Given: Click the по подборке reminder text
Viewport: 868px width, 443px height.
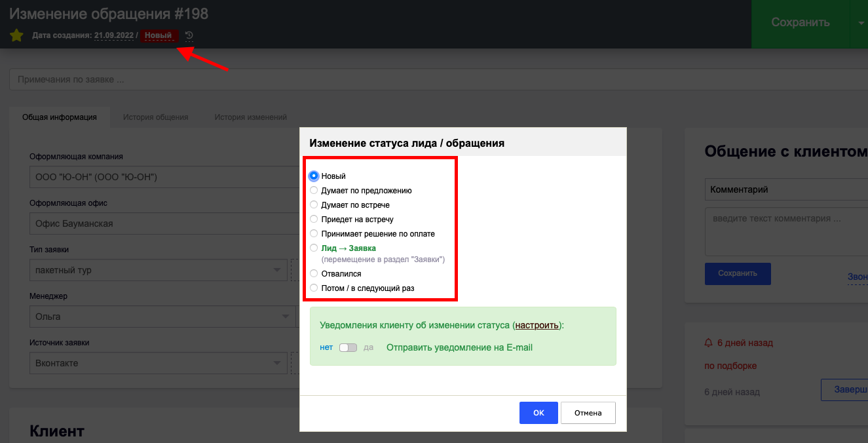Looking at the screenshot, I should 730,366.
